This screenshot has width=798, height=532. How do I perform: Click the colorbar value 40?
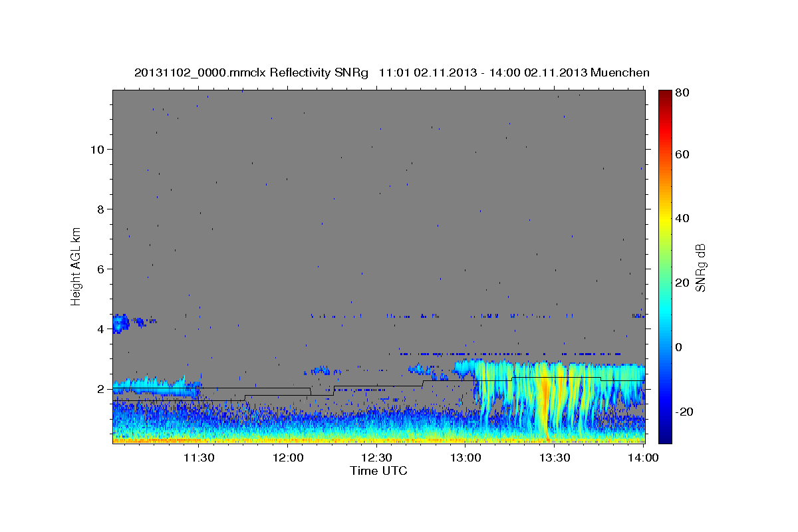[682, 218]
